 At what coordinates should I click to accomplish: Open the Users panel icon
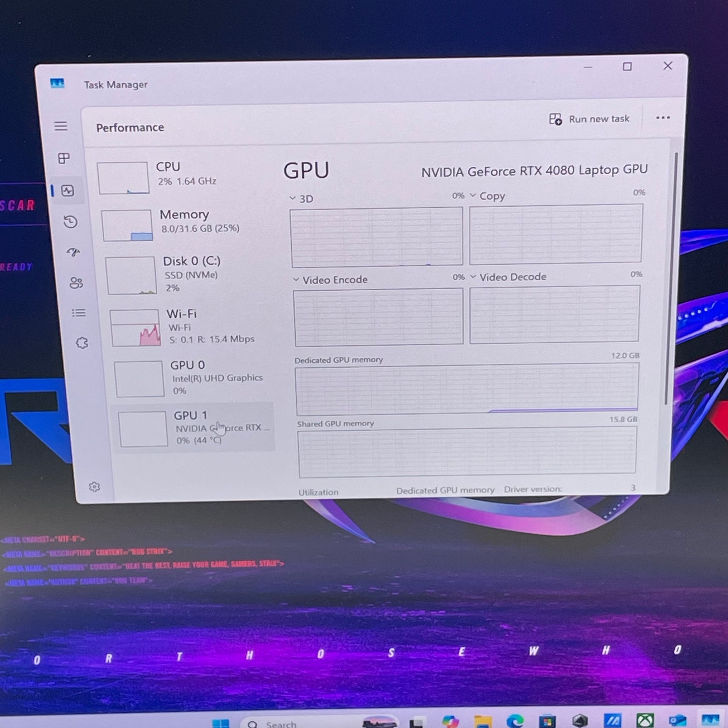pos(76,283)
